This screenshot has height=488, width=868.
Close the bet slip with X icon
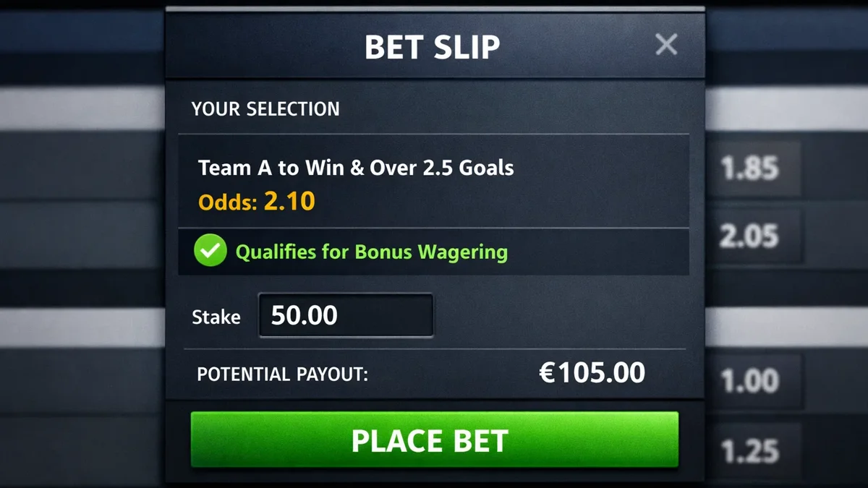click(x=665, y=45)
